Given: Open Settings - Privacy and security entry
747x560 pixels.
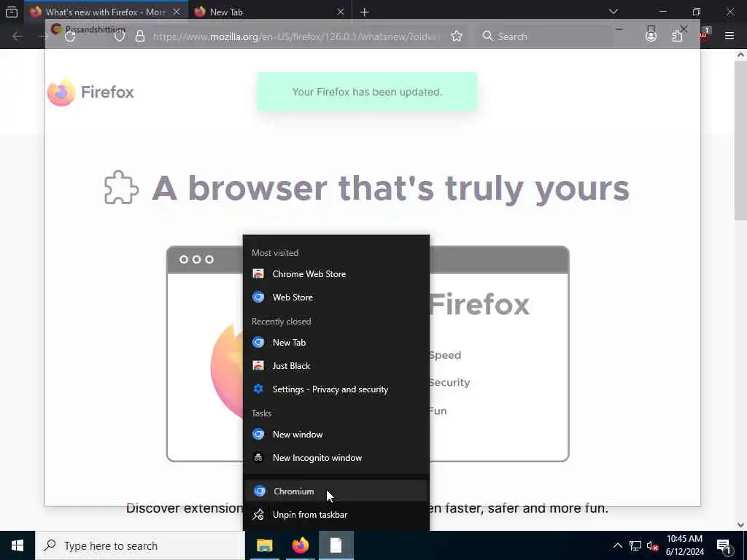Looking at the screenshot, I should [x=336, y=389].
